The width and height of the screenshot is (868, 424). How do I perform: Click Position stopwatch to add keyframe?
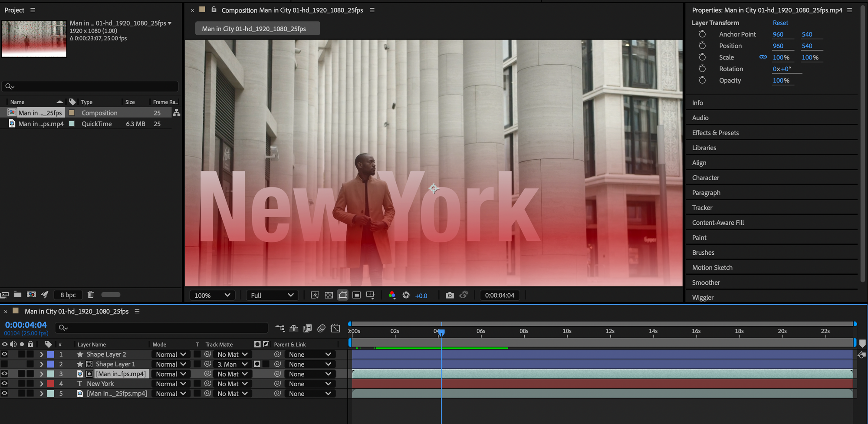click(702, 46)
